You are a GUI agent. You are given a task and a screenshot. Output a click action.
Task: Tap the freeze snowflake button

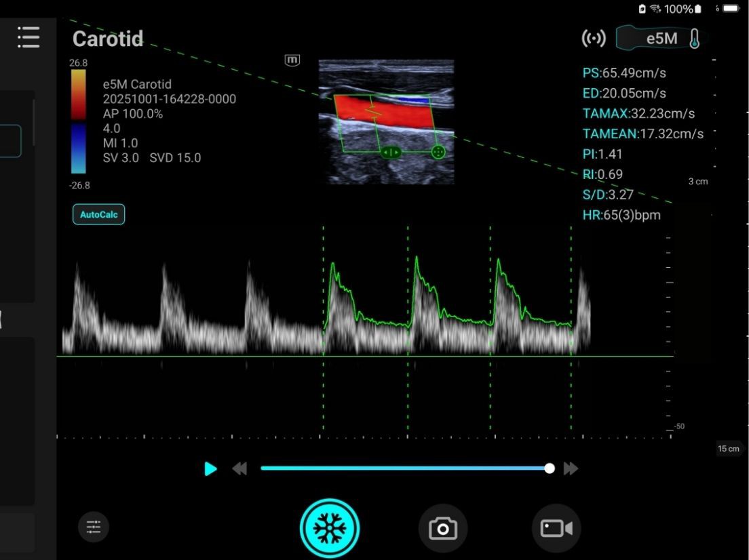coord(330,528)
